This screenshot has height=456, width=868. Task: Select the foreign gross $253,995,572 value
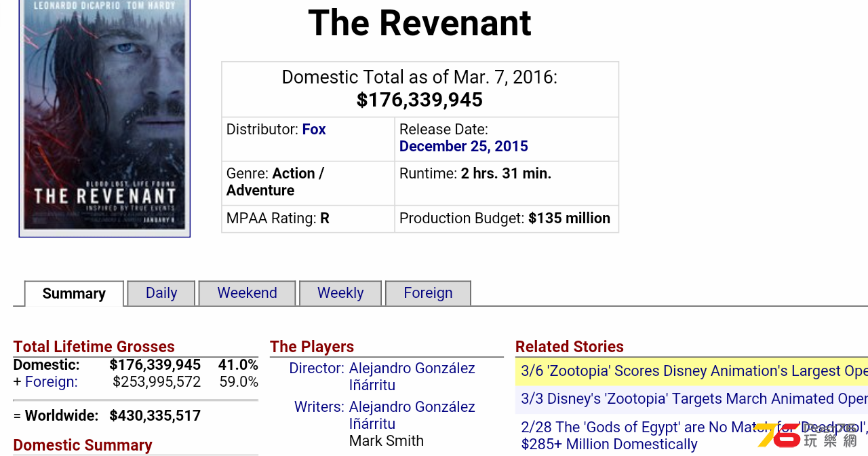click(157, 382)
